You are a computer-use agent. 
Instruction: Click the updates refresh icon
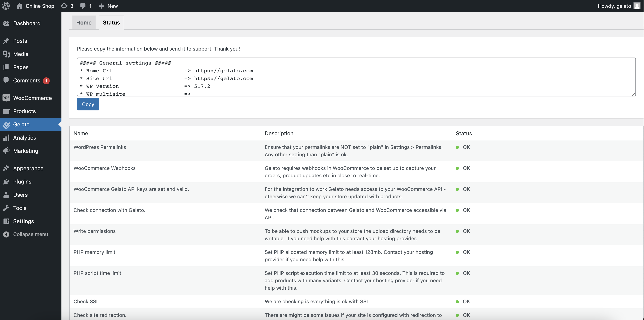tap(64, 6)
